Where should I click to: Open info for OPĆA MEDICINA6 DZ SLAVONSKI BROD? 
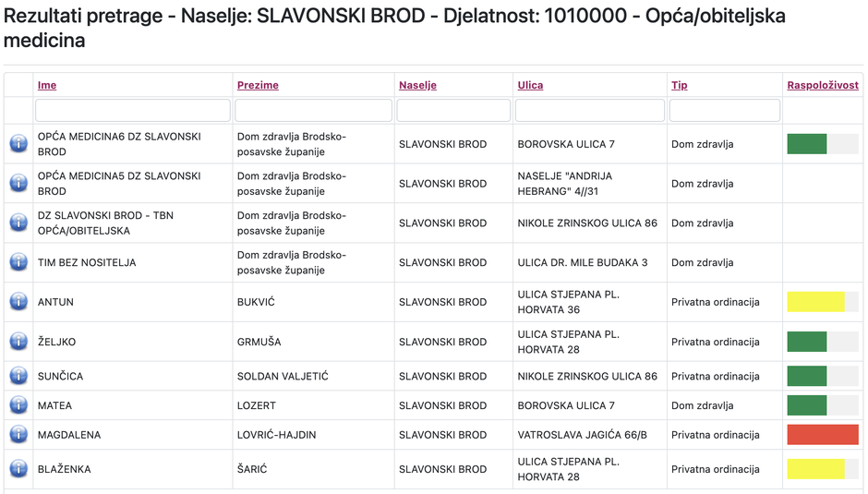(18, 143)
